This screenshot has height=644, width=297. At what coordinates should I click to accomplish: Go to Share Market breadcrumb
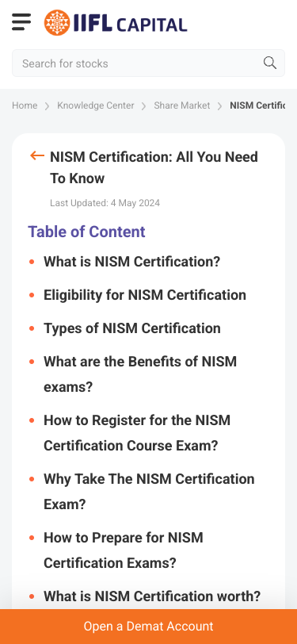point(181,105)
